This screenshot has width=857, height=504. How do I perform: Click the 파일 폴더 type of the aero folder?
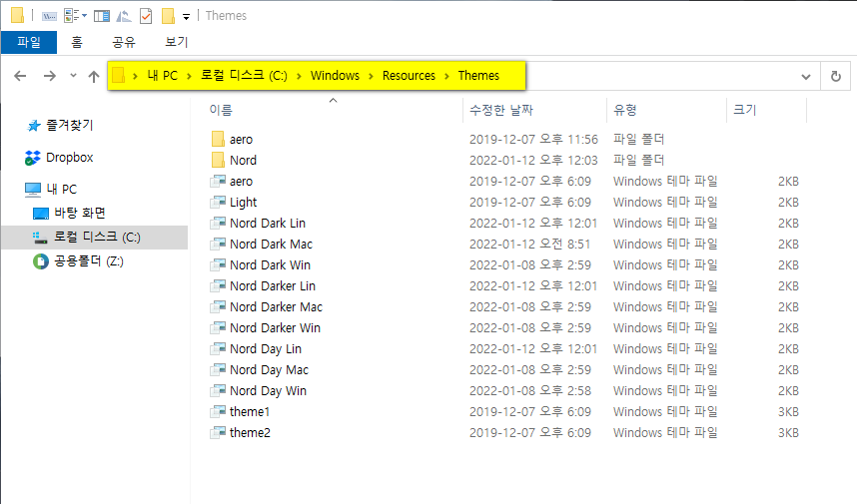tap(638, 140)
